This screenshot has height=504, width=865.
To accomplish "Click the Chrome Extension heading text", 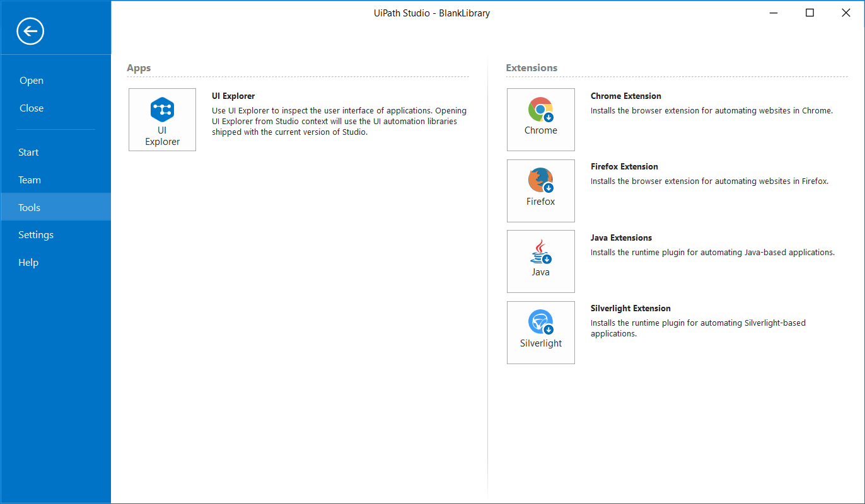I will click(x=626, y=96).
